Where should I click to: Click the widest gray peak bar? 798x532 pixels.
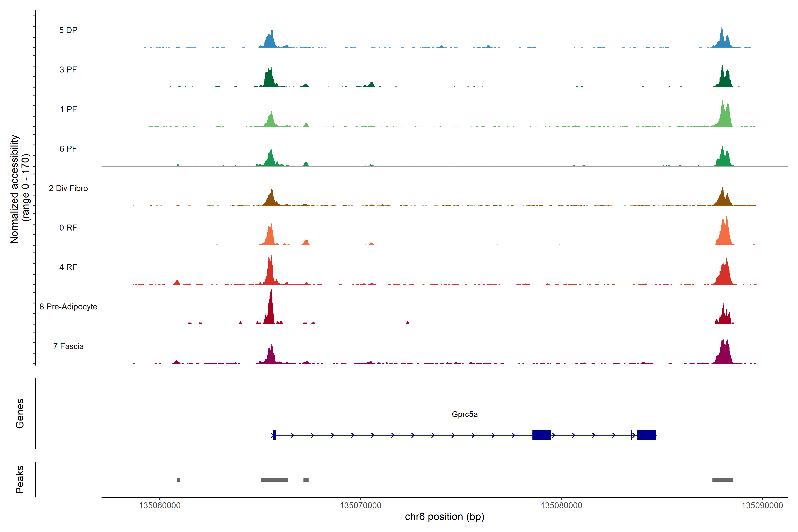click(274, 480)
